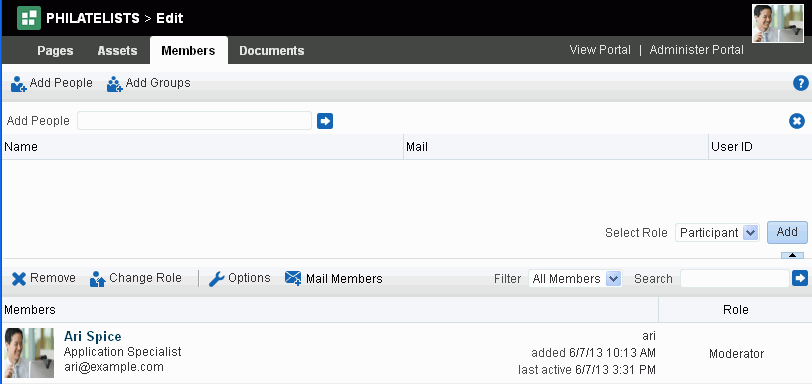
Task: Click the search go arrow icon
Action: [800, 278]
